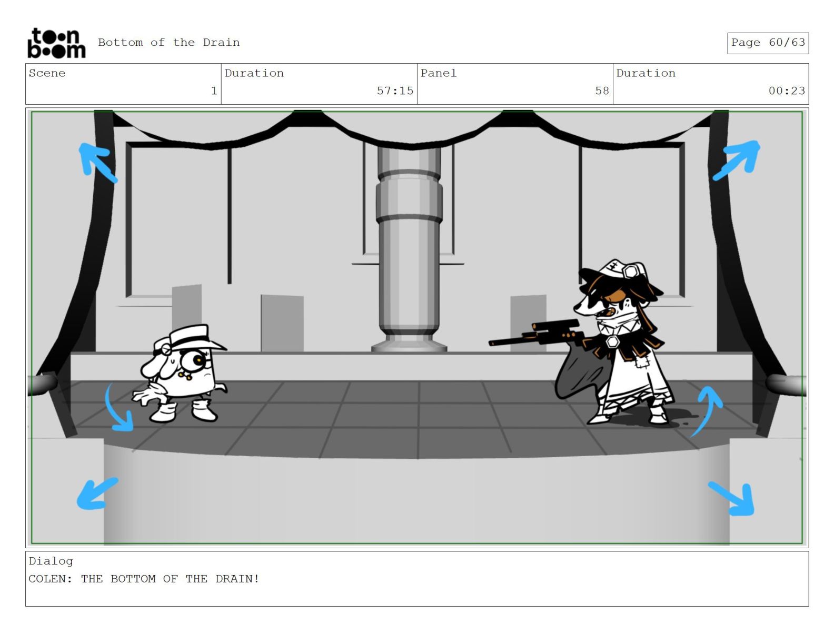Image resolution: width=834 pixels, height=644 pixels.
Task: Click the Toon Boom logo
Action: coord(56,43)
